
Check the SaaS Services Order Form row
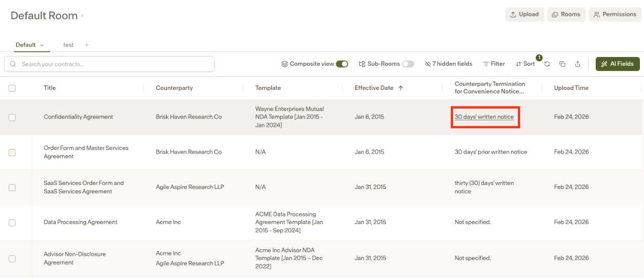click(12, 188)
